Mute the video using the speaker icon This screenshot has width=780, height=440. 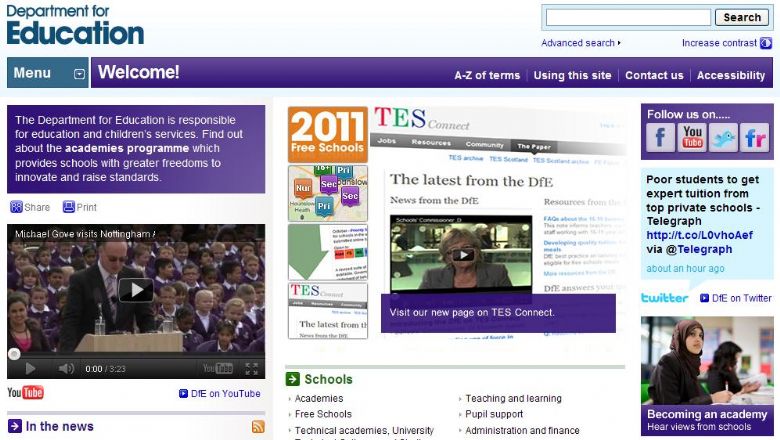tap(66, 368)
